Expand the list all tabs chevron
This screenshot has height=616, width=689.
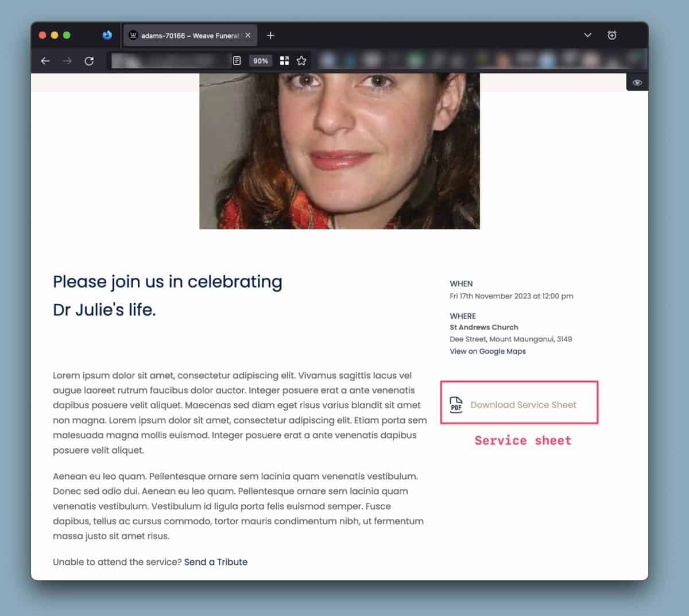pos(587,35)
